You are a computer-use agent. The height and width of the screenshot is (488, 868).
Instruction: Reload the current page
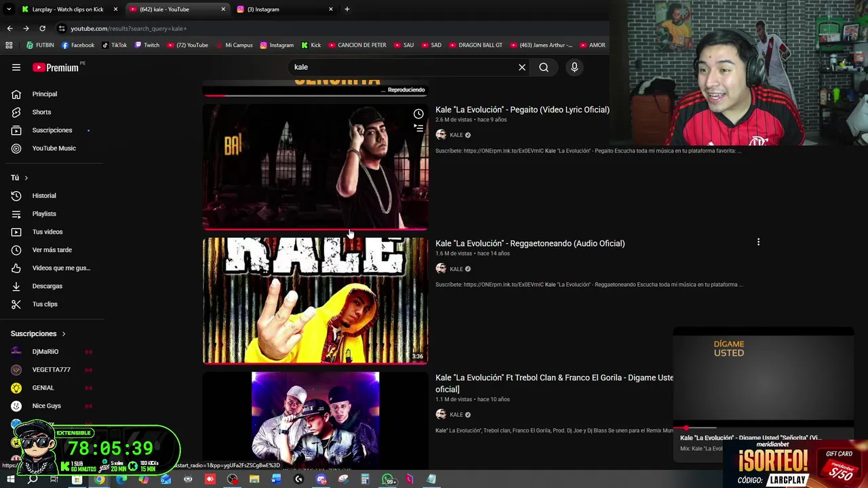pos(42,28)
